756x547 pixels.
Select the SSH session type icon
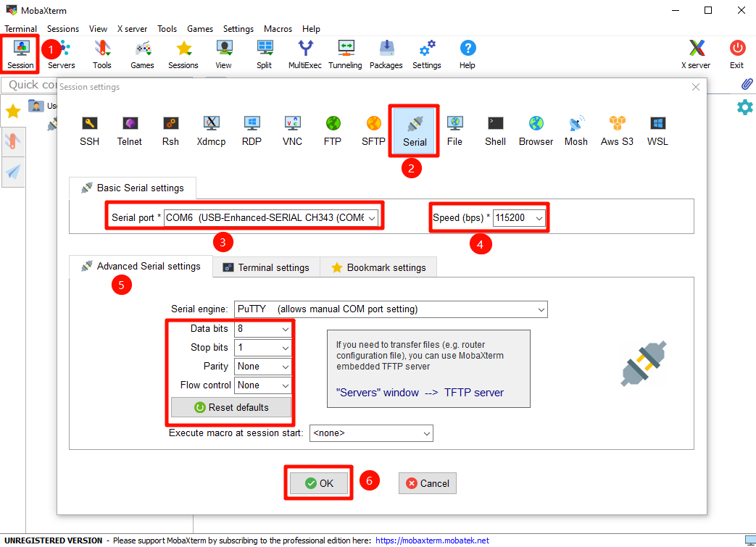pos(89,130)
